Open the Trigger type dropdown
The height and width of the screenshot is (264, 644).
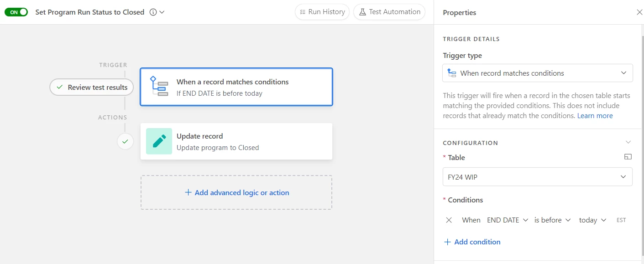click(x=537, y=73)
